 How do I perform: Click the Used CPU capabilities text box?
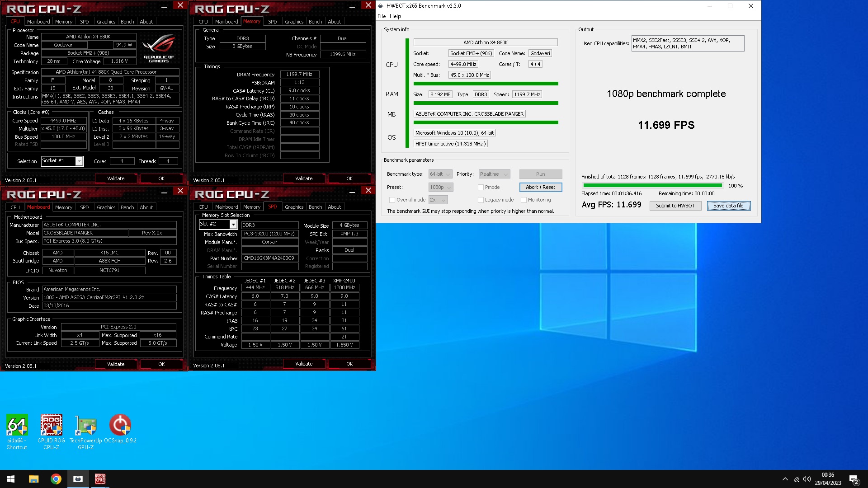pos(688,43)
